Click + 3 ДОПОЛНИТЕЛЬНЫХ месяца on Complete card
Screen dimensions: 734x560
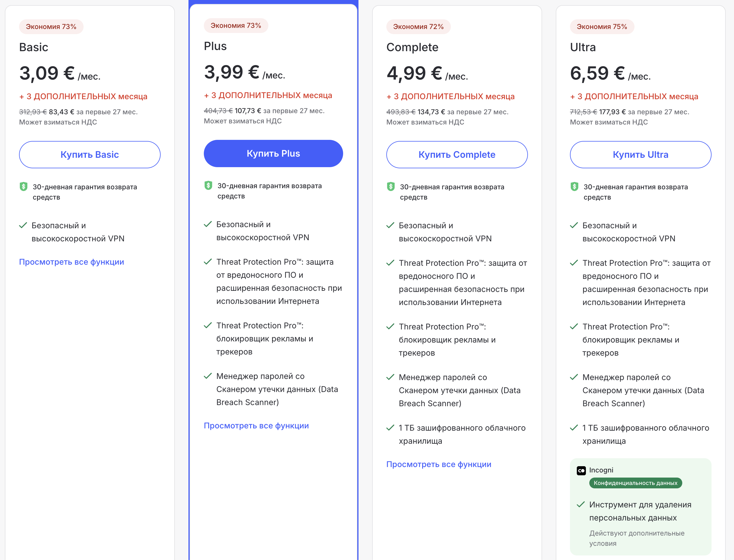click(451, 97)
